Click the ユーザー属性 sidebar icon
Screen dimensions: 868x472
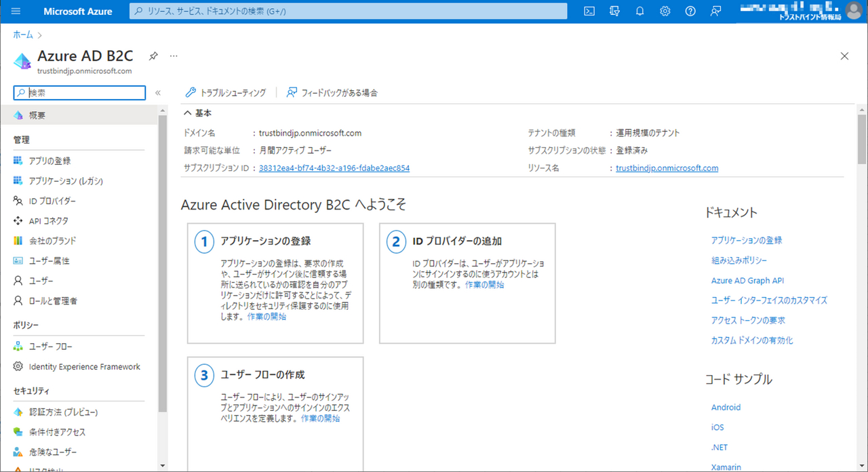(x=18, y=261)
